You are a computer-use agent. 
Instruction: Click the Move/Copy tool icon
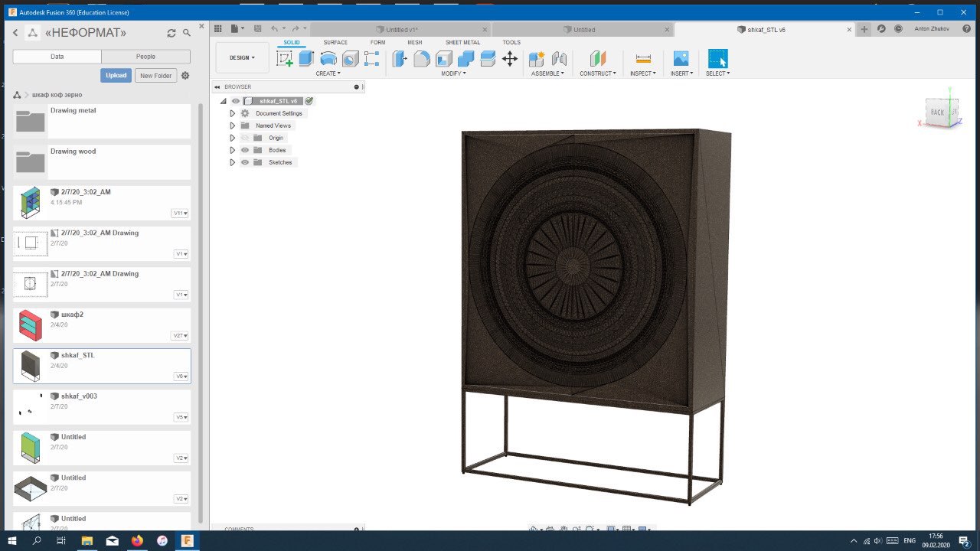tap(510, 59)
